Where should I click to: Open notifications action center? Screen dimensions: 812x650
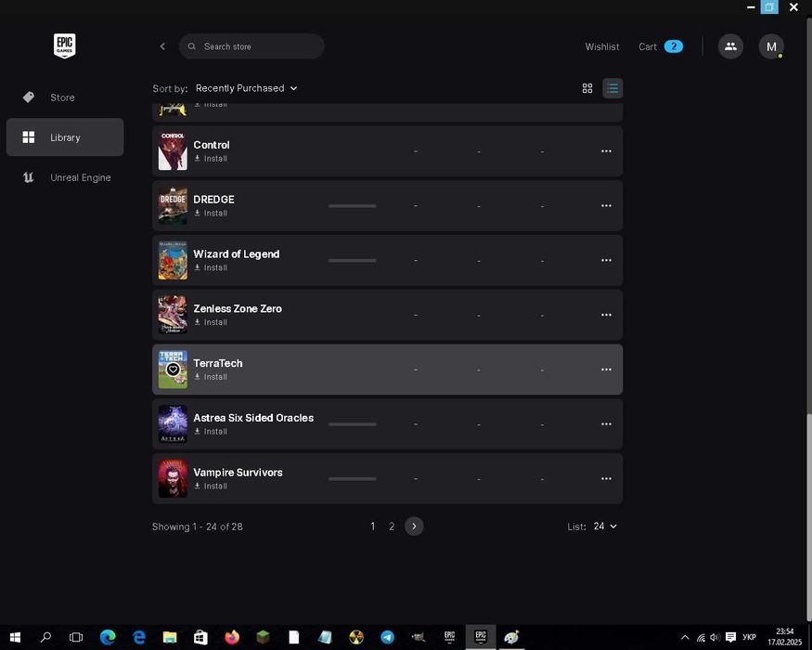pyautogui.click(x=730, y=637)
